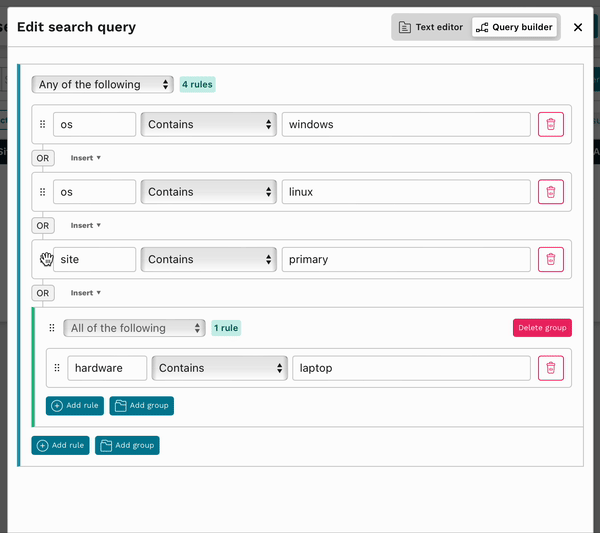Open Insert menu below windows rule
The image size is (600, 533).
pyautogui.click(x=85, y=158)
